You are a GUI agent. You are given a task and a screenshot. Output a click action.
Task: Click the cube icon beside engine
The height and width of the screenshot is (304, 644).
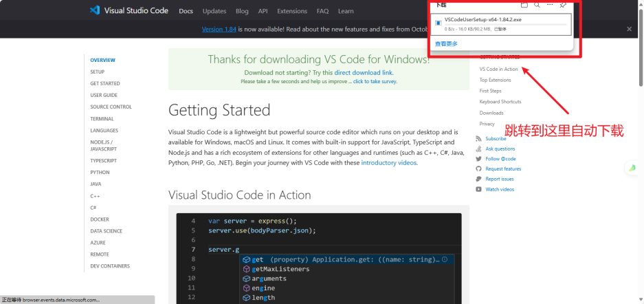click(247, 288)
